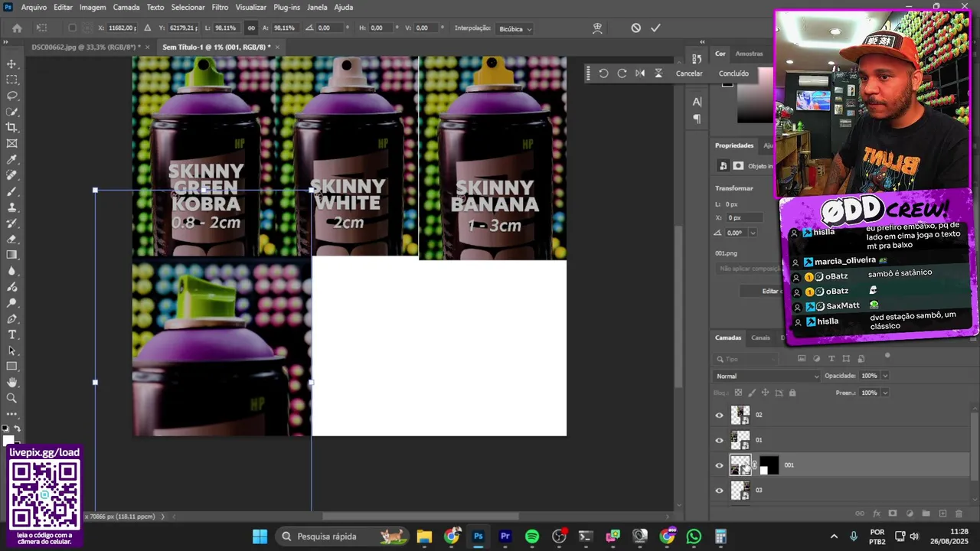Click the Windows Start button

click(260, 536)
